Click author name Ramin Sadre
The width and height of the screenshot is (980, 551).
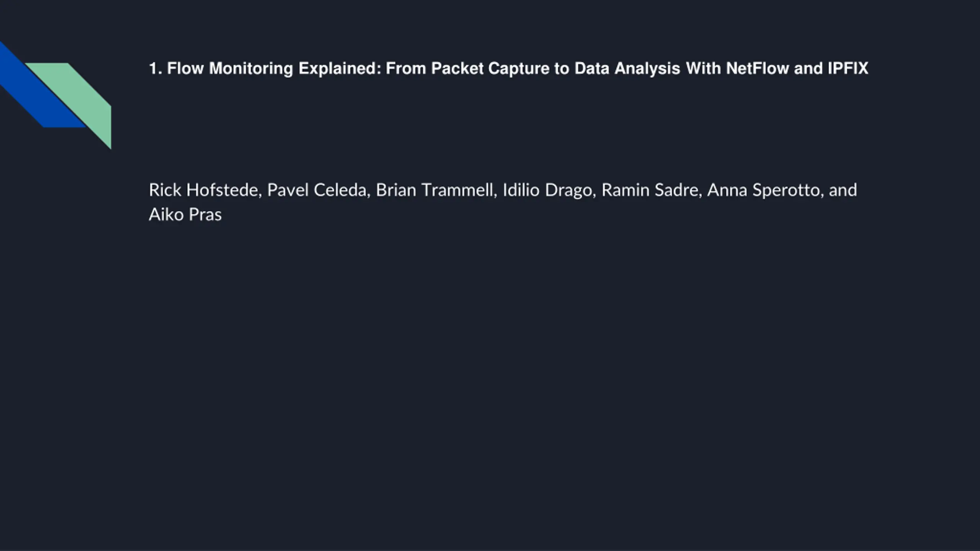652,190
